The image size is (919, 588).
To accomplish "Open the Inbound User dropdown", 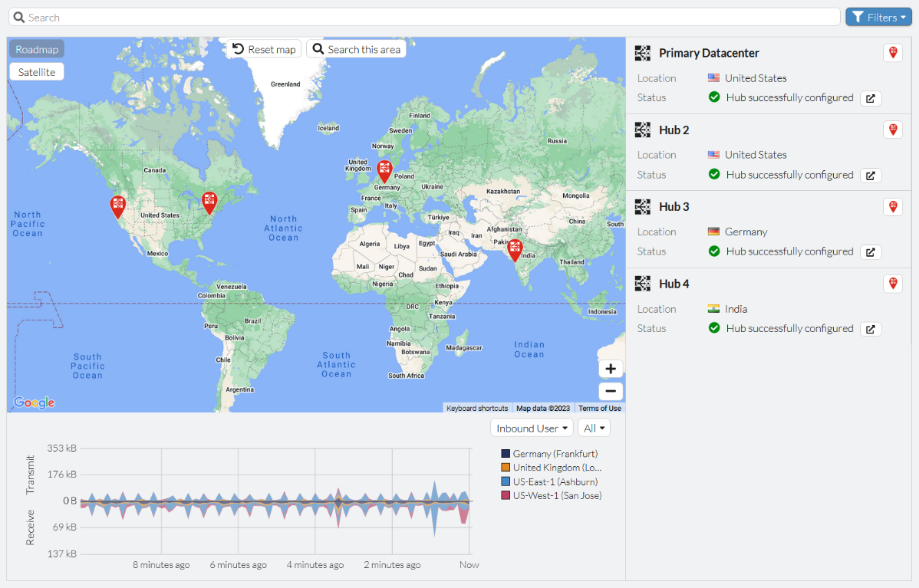I will (x=532, y=427).
